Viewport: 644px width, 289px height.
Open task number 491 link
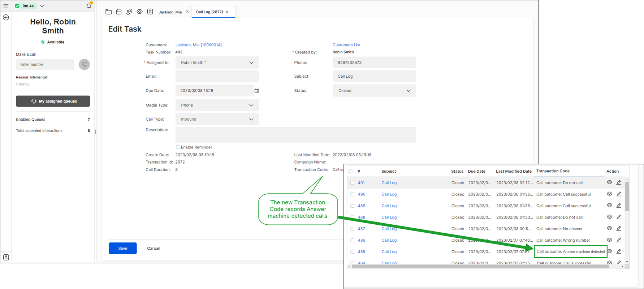pyautogui.click(x=361, y=183)
